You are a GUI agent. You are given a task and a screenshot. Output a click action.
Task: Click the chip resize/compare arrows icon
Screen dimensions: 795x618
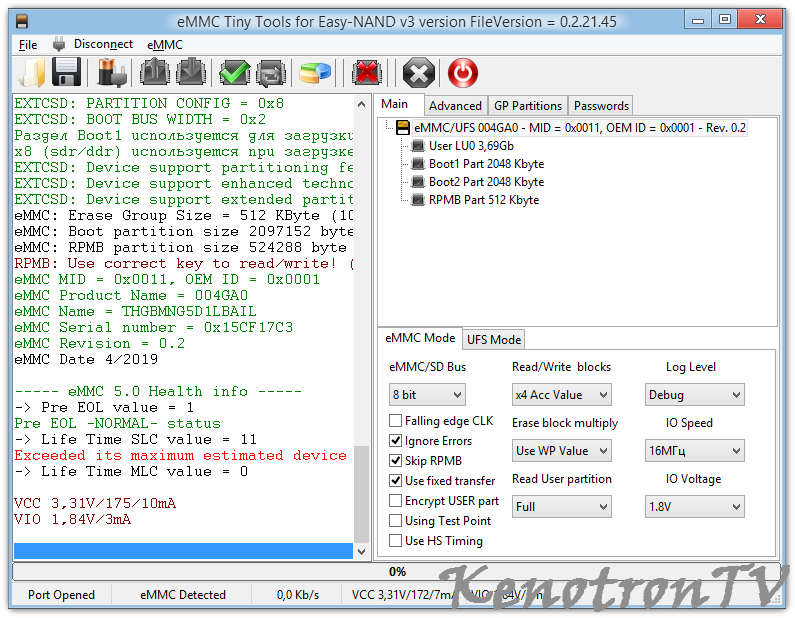pyautogui.click(x=271, y=72)
